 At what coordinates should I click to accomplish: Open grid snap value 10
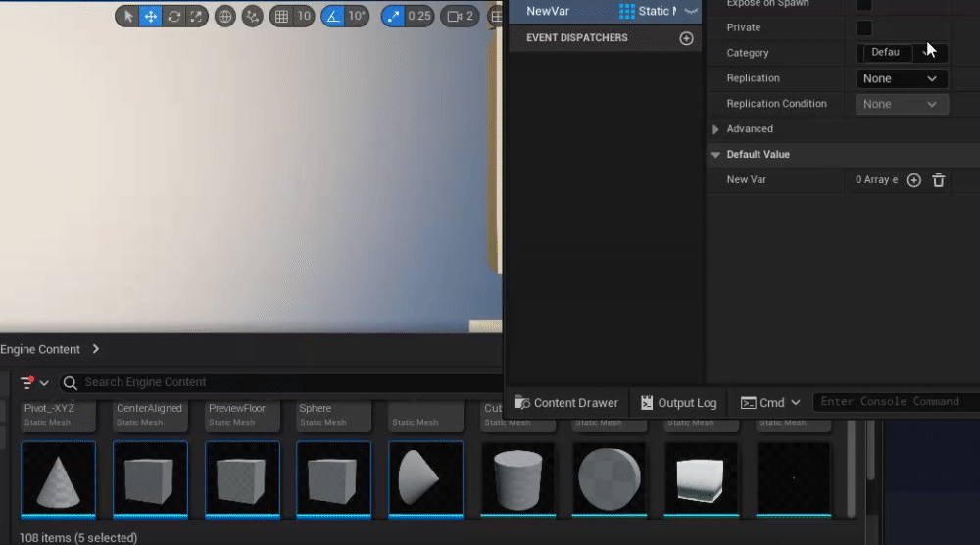click(304, 17)
